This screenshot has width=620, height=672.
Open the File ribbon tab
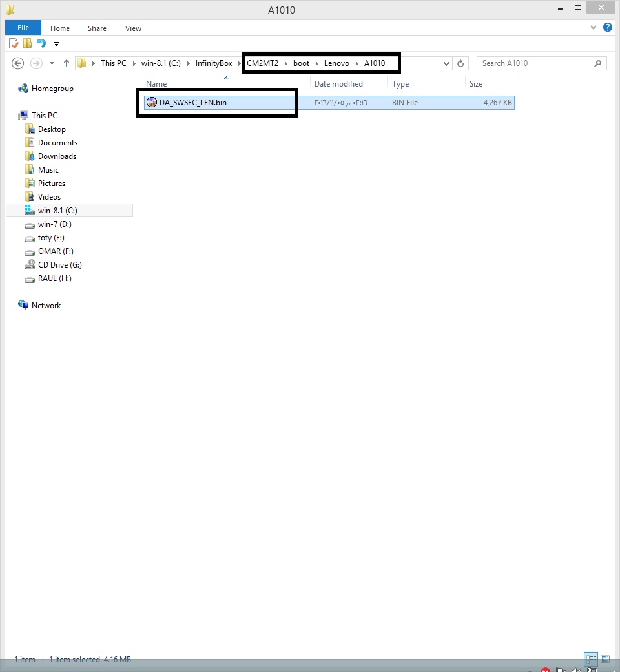click(x=23, y=28)
